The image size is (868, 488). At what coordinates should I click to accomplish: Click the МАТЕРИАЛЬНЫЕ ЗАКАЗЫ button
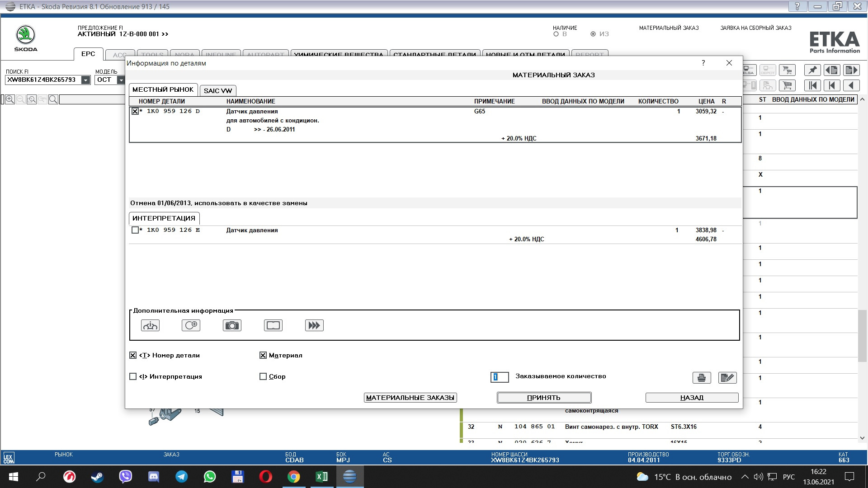point(410,398)
